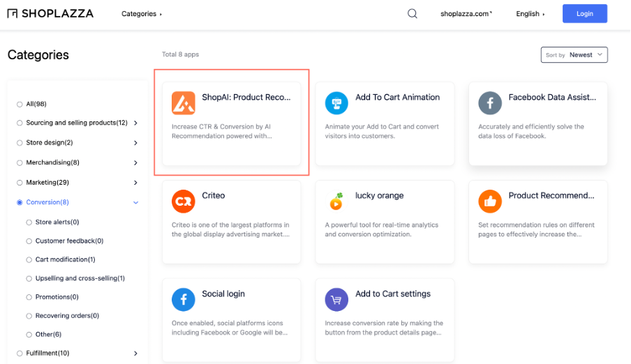Viewport: 631px width, 364px height.
Task: Open the Product Recommendation thumbs-up icon
Action: click(490, 202)
